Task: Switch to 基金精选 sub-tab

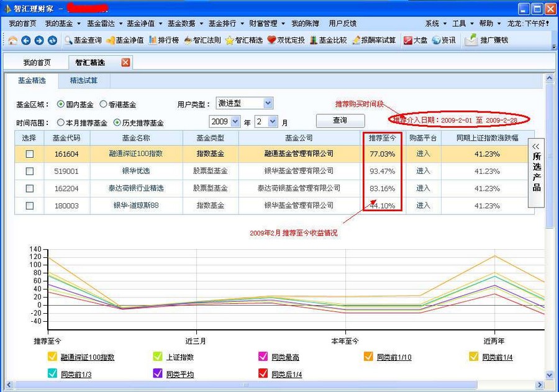Action: [32, 81]
